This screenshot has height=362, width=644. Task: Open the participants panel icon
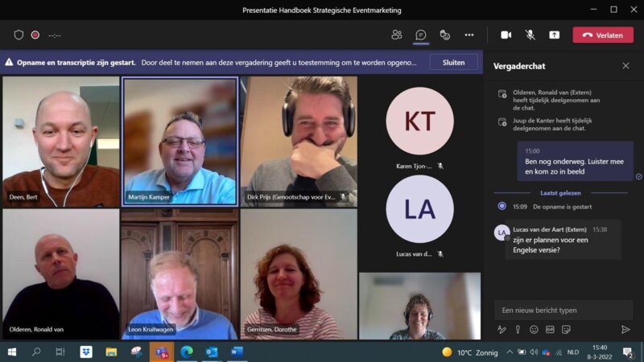[x=396, y=35]
